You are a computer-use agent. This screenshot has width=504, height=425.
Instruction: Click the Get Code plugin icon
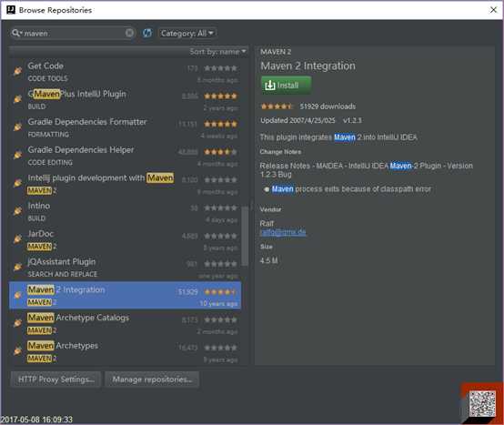[17, 71]
